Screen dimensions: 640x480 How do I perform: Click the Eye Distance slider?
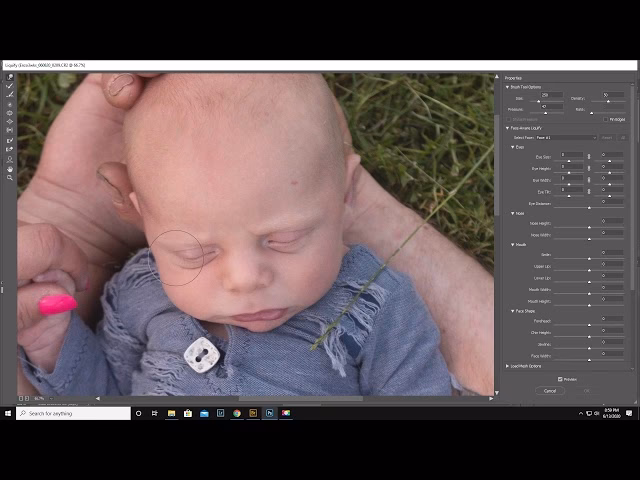point(589,208)
